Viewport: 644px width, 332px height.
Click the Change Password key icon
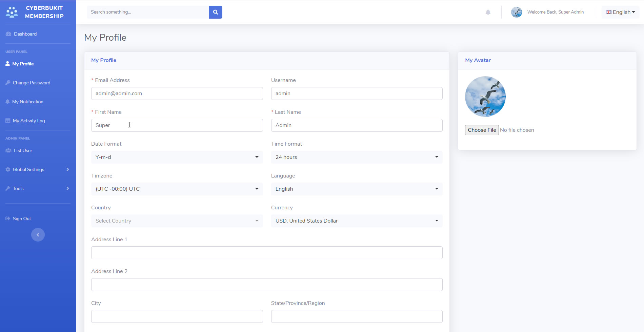click(8, 83)
